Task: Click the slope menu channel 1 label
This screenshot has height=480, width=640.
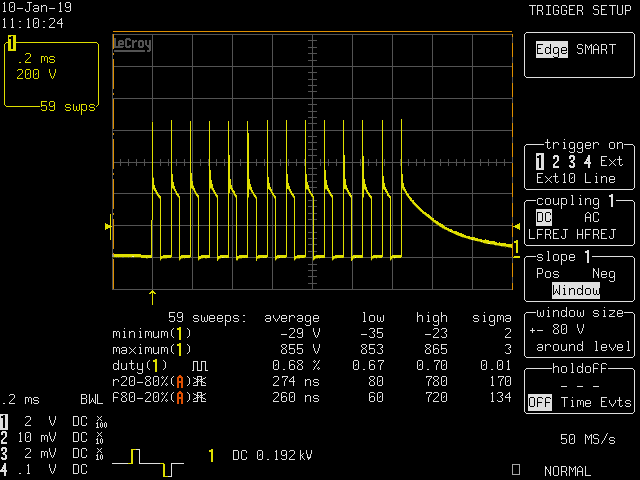Action: pyautogui.click(x=587, y=257)
